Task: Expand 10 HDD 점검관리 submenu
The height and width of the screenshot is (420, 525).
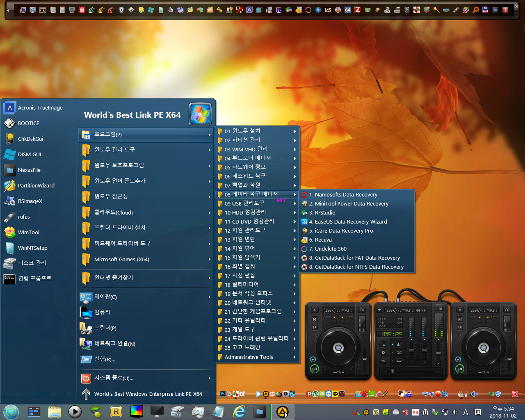Action: tap(257, 212)
